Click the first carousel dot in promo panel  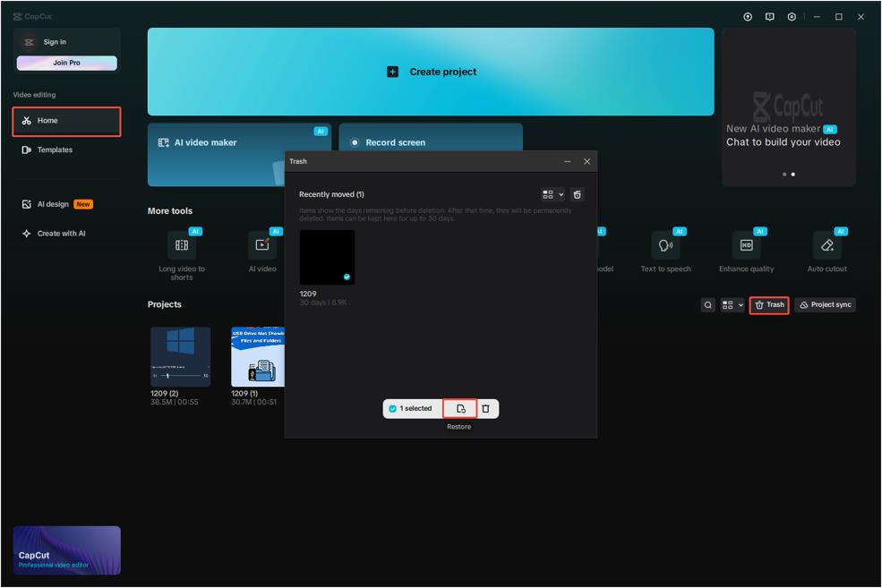[x=784, y=175]
